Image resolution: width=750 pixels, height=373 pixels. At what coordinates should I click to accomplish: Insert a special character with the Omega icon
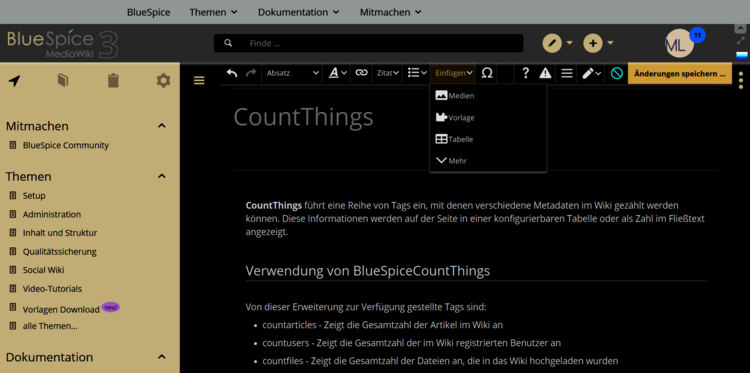pos(487,73)
